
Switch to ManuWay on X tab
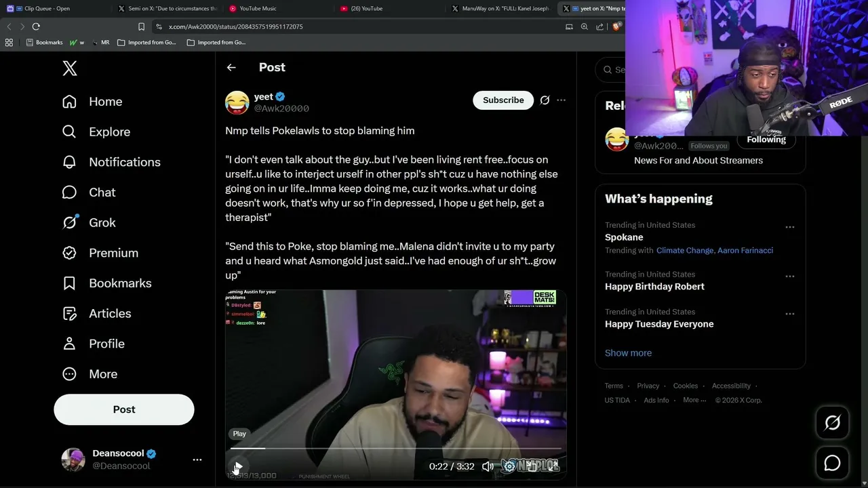[502, 9]
